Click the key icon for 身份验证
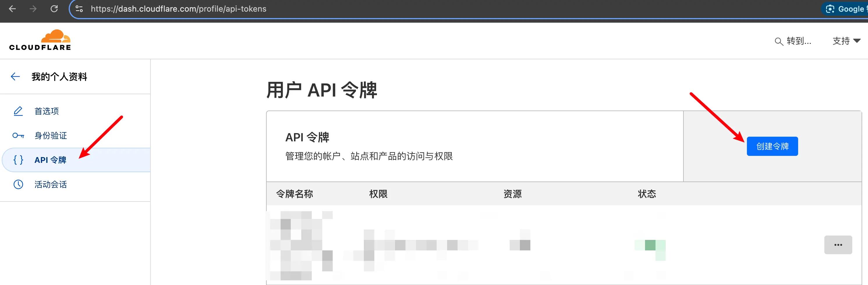The height and width of the screenshot is (285, 868). point(18,136)
